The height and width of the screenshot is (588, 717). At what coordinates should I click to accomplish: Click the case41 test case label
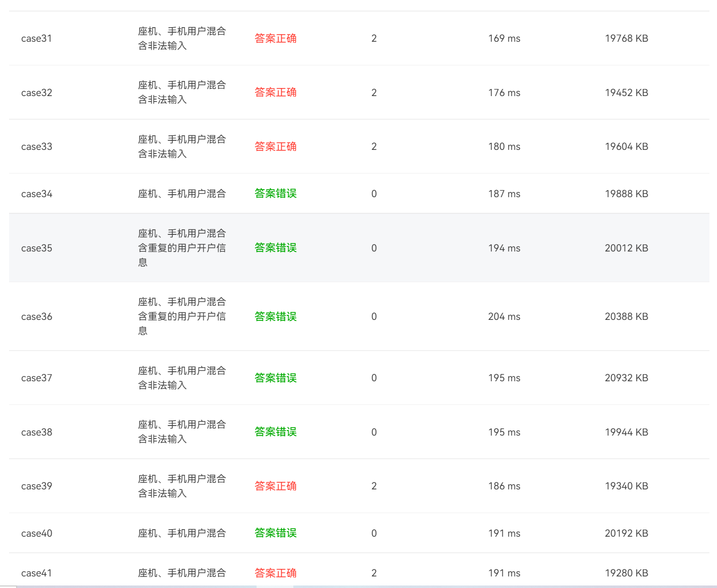36,573
